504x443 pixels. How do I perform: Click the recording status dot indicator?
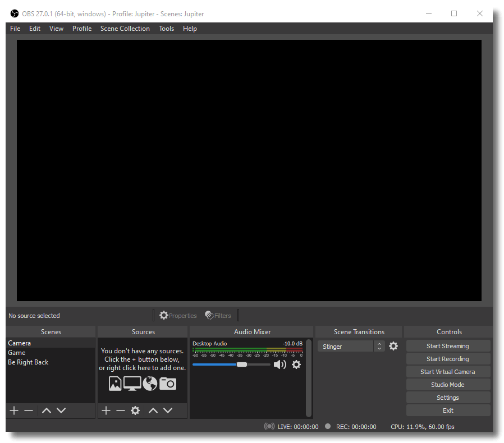point(328,426)
